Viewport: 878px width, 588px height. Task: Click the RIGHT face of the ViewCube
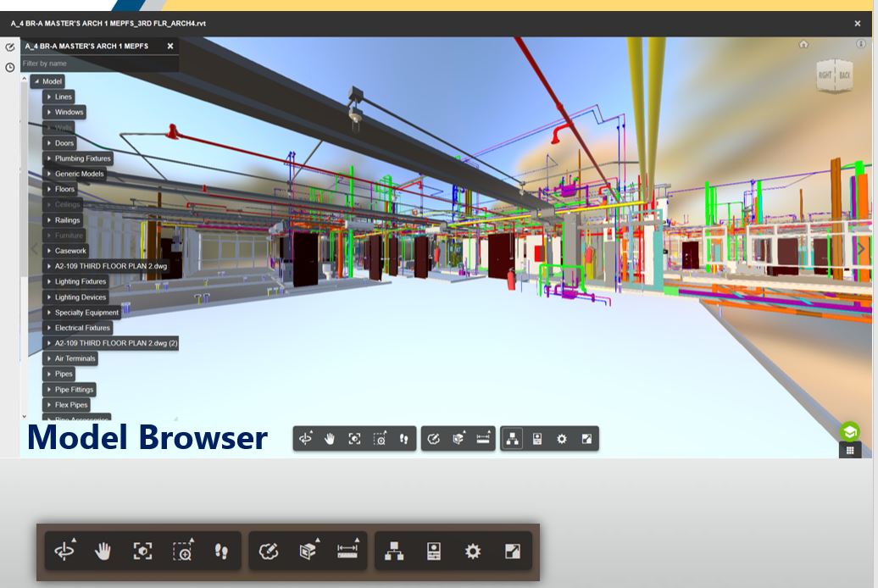coord(826,76)
